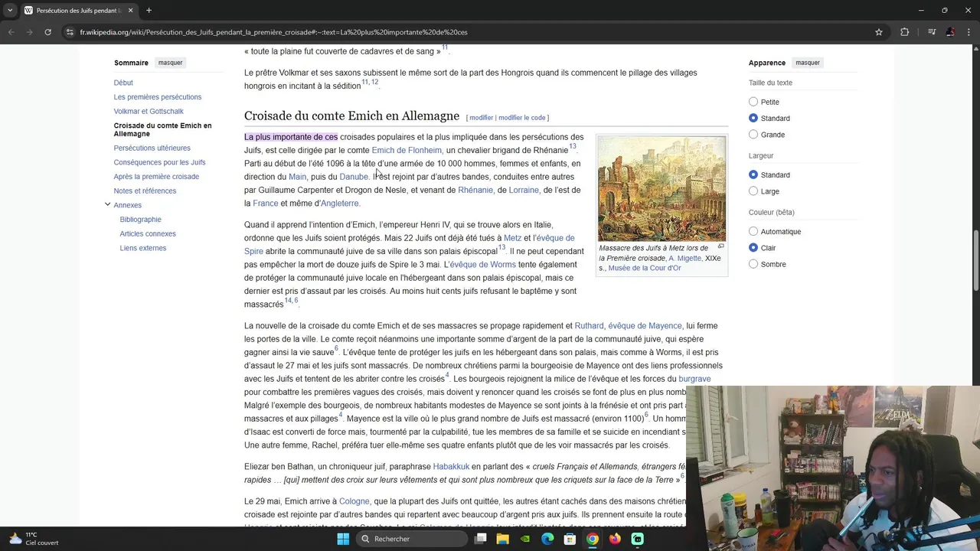The image size is (980, 551).
Task: Select the Grande text size option
Action: tap(753, 135)
